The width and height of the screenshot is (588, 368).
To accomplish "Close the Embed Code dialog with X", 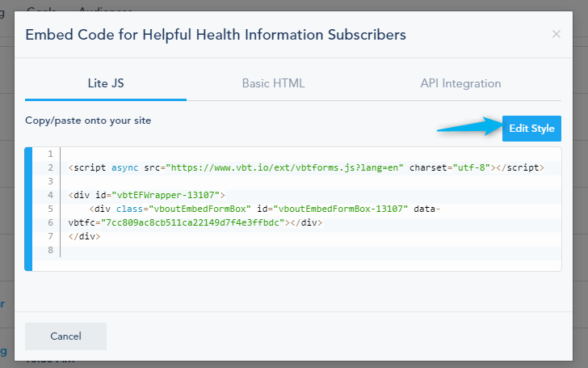I will (556, 34).
